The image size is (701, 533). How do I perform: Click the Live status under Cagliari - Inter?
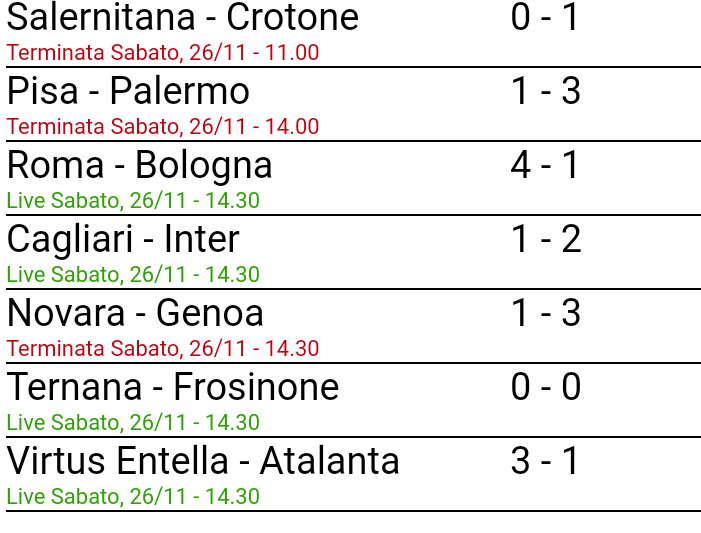(x=133, y=275)
